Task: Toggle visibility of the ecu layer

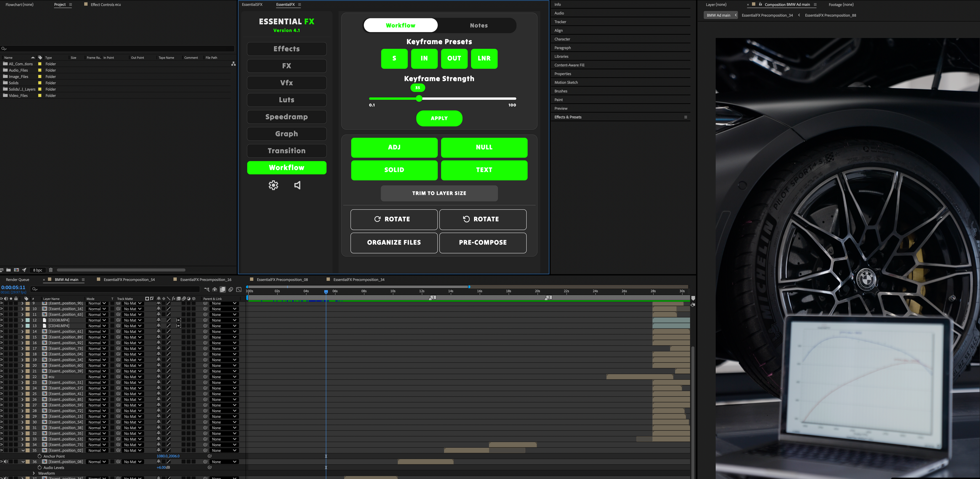Action: [2, 377]
